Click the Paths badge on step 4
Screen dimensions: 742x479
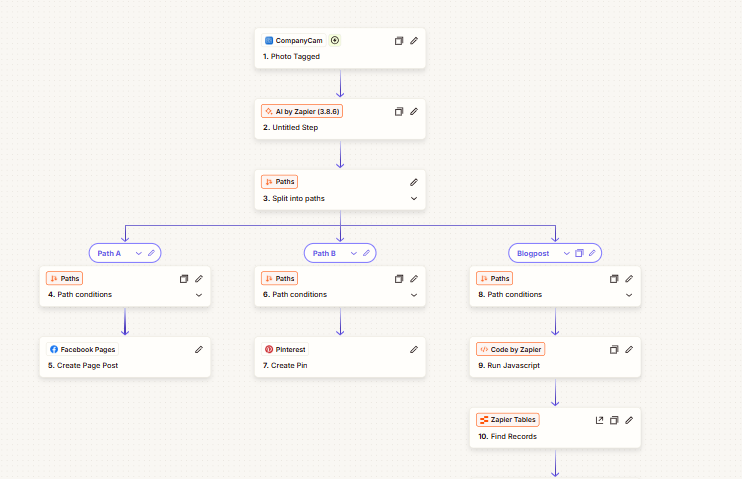pos(64,278)
